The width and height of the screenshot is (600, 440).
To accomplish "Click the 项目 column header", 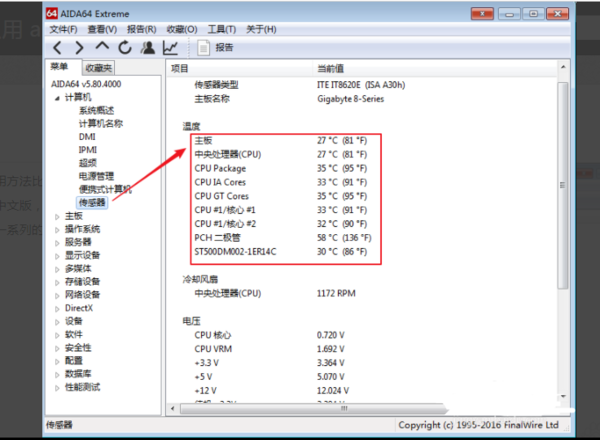I will coord(240,68).
